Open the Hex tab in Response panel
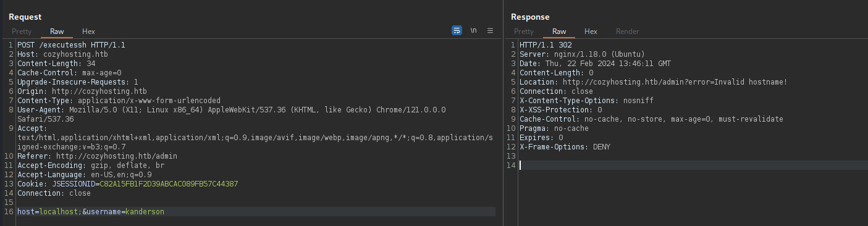The image size is (868, 226). tap(591, 31)
